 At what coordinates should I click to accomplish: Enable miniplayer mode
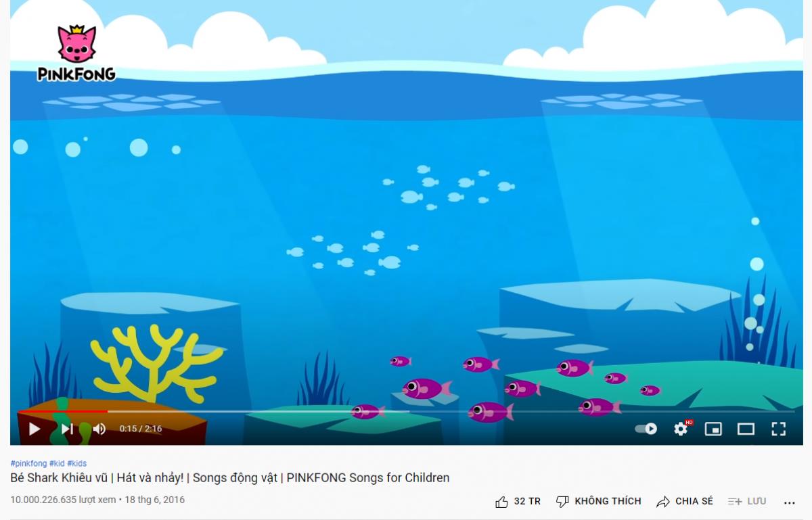tap(713, 429)
